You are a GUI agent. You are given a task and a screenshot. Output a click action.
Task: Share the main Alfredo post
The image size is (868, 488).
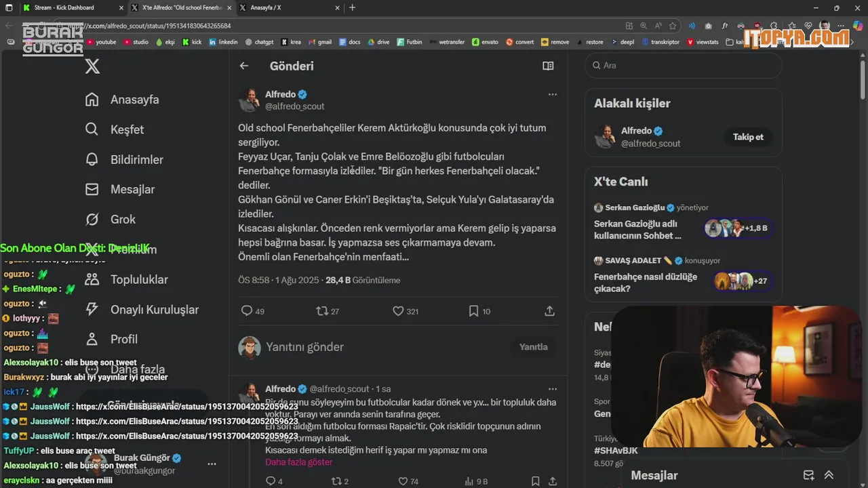(550, 311)
